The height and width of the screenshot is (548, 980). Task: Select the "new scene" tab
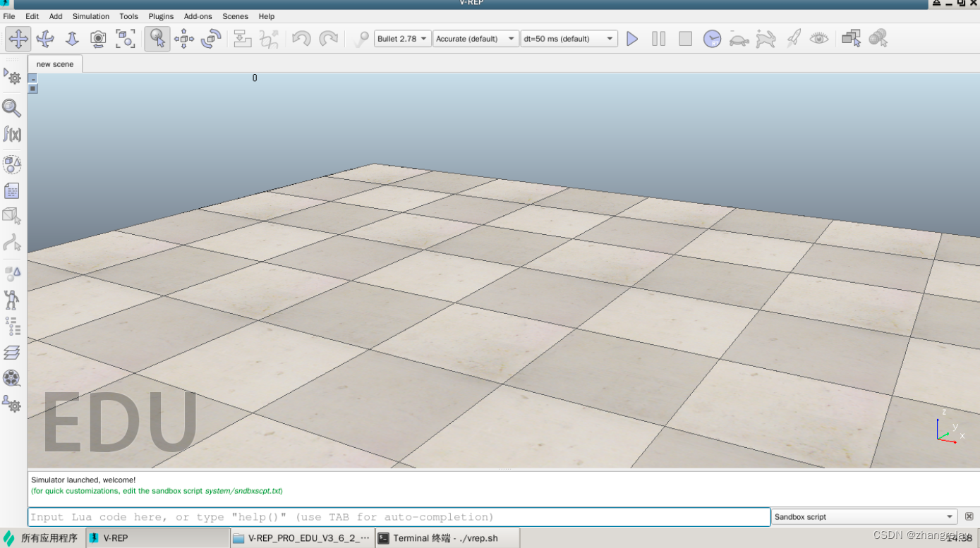[x=55, y=64]
